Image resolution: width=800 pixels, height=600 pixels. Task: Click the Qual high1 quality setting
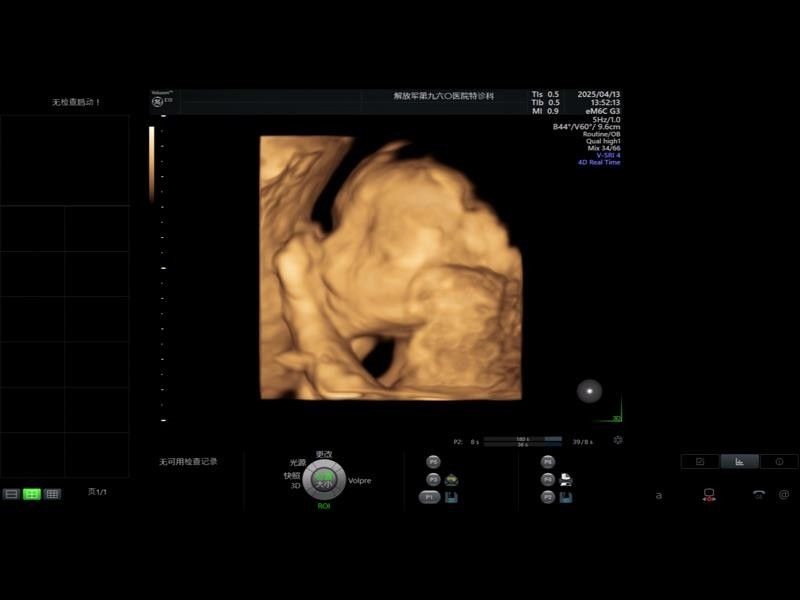603,141
